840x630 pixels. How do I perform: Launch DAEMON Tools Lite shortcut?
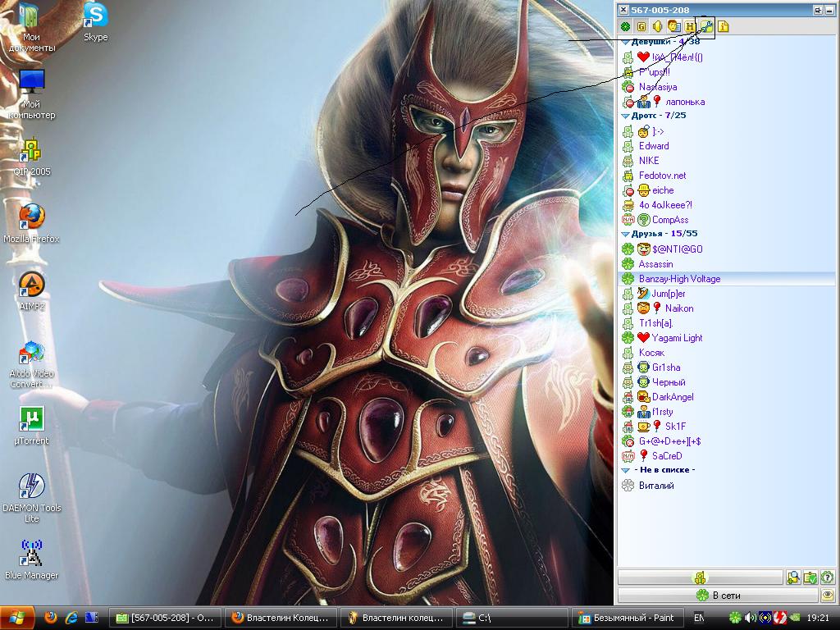pos(32,498)
